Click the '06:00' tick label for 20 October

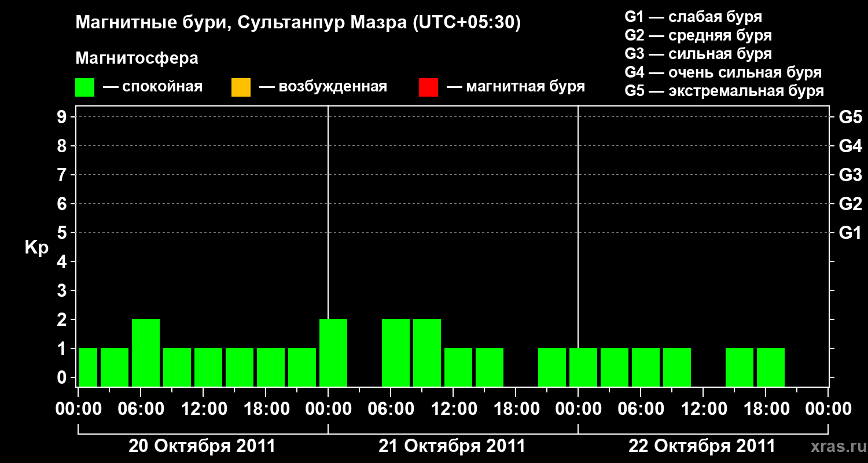[x=141, y=409]
